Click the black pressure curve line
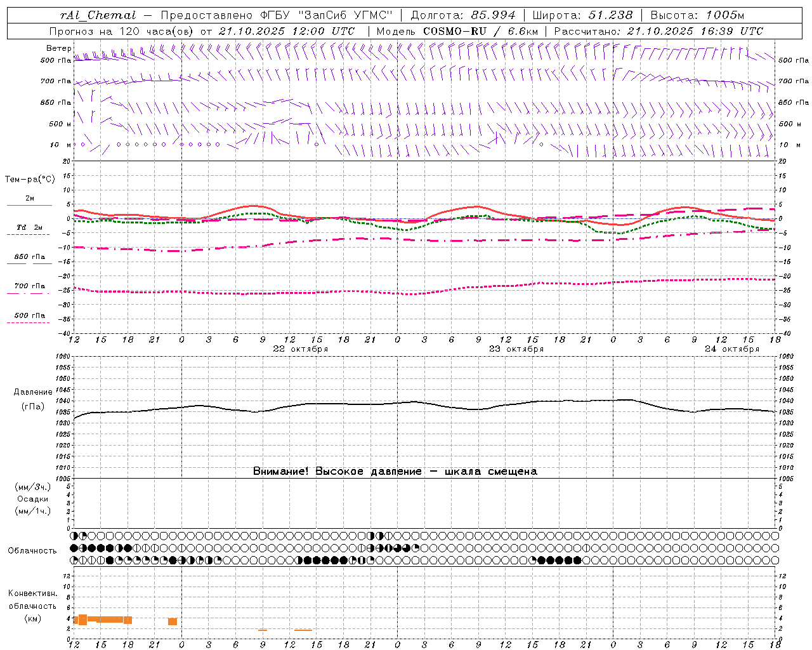Screen dimensions: 812x650 424,403
